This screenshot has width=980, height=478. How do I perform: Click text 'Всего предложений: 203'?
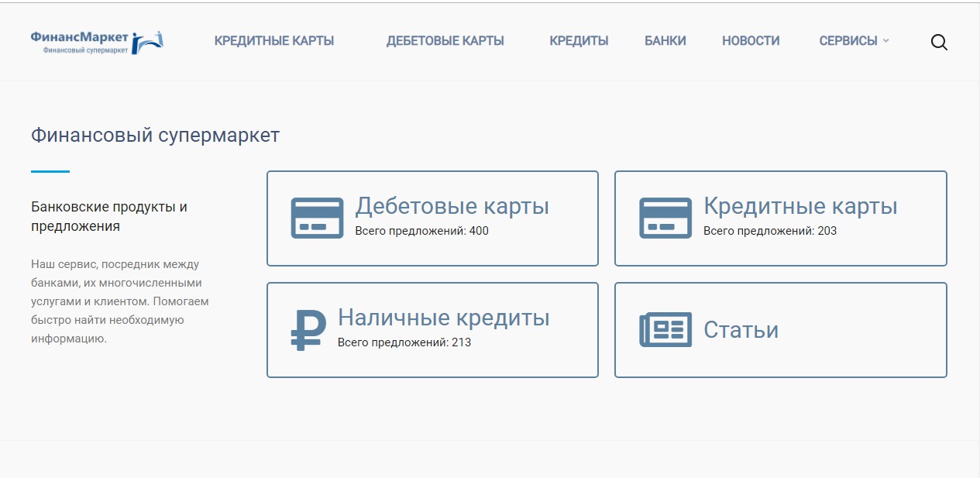click(x=770, y=231)
